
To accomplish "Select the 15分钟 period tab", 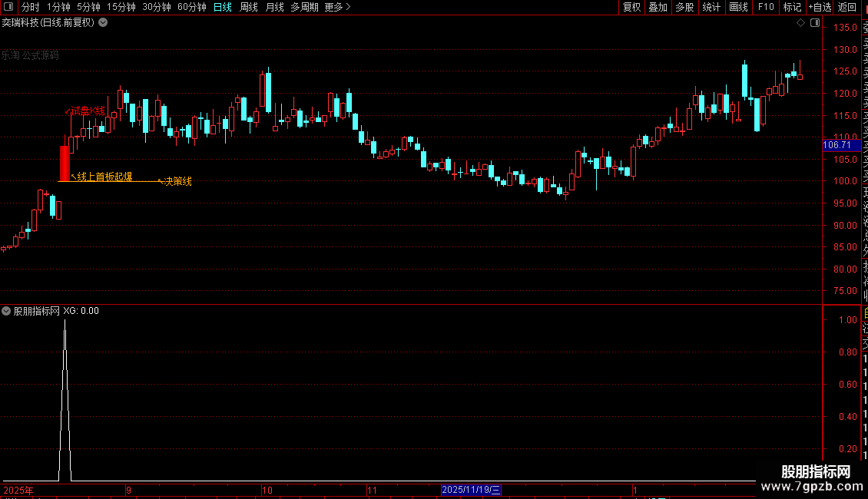I will pyautogui.click(x=121, y=7).
